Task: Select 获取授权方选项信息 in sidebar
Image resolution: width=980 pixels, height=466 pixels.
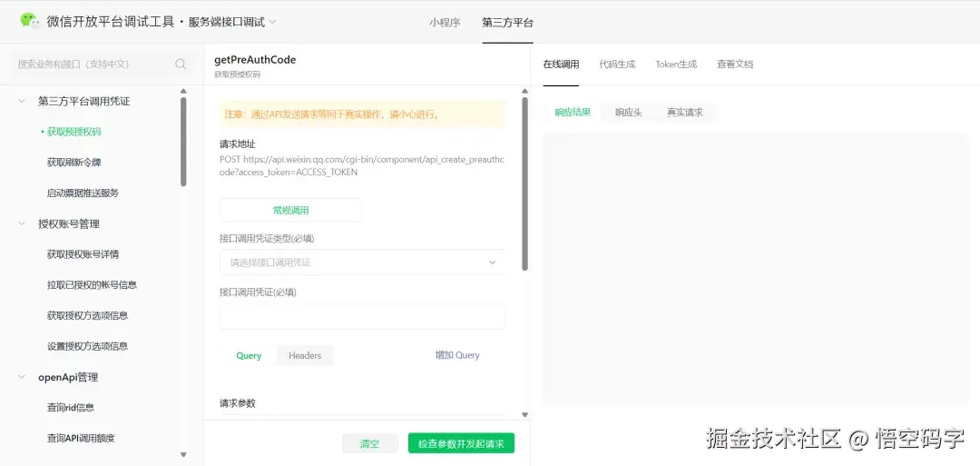Action: (x=87, y=315)
